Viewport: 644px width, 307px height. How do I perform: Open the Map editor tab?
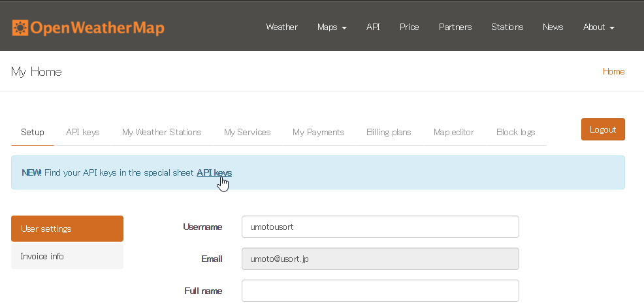(454, 133)
